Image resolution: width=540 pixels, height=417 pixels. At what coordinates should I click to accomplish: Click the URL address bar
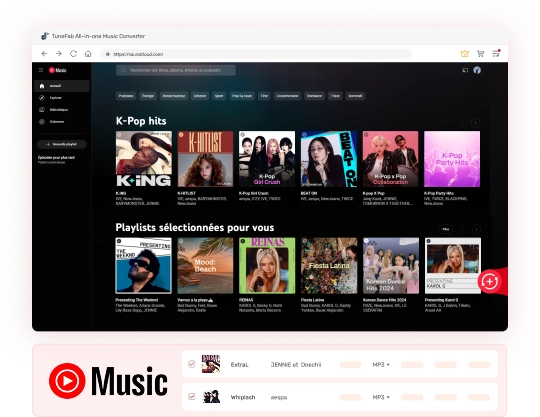(x=256, y=54)
